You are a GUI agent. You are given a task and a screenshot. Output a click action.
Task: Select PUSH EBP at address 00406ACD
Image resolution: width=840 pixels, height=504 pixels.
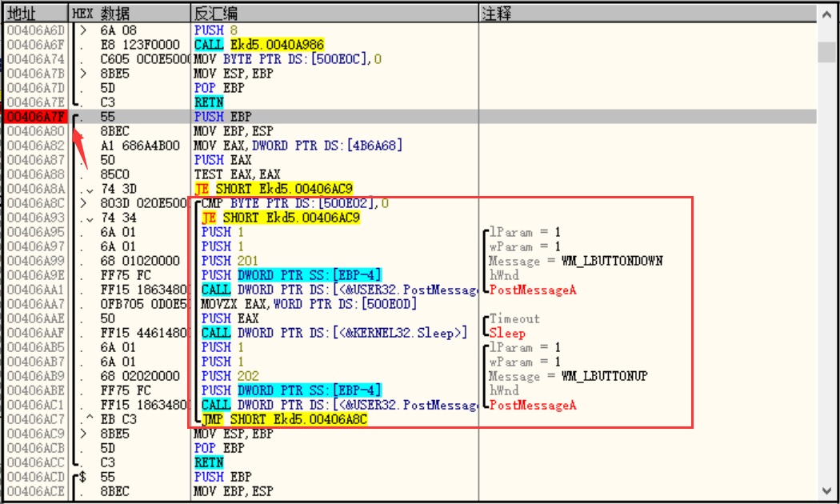[223, 478]
